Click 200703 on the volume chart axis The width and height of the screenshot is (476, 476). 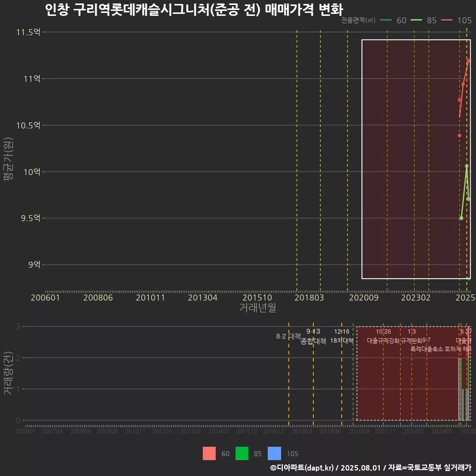[52, 431]
